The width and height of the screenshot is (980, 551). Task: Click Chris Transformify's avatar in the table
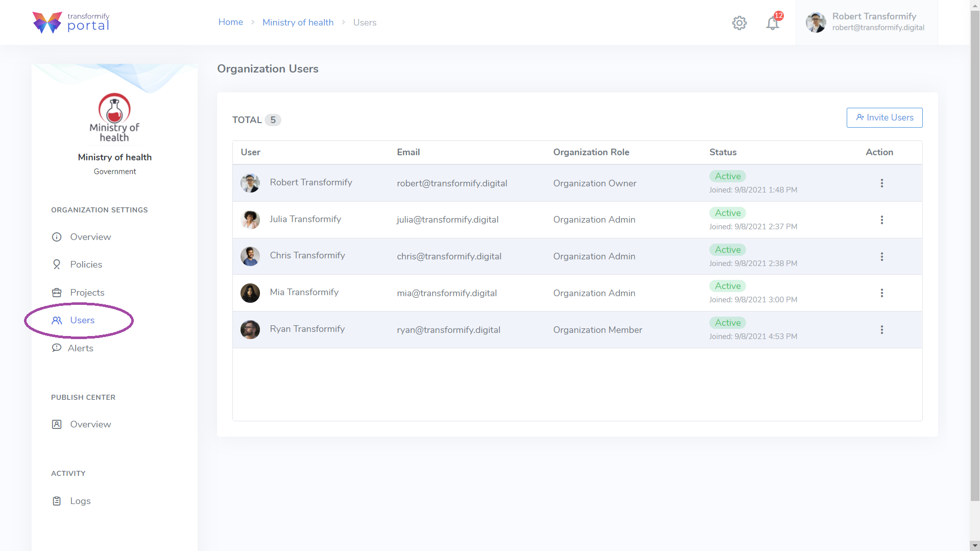coord(250,256)
